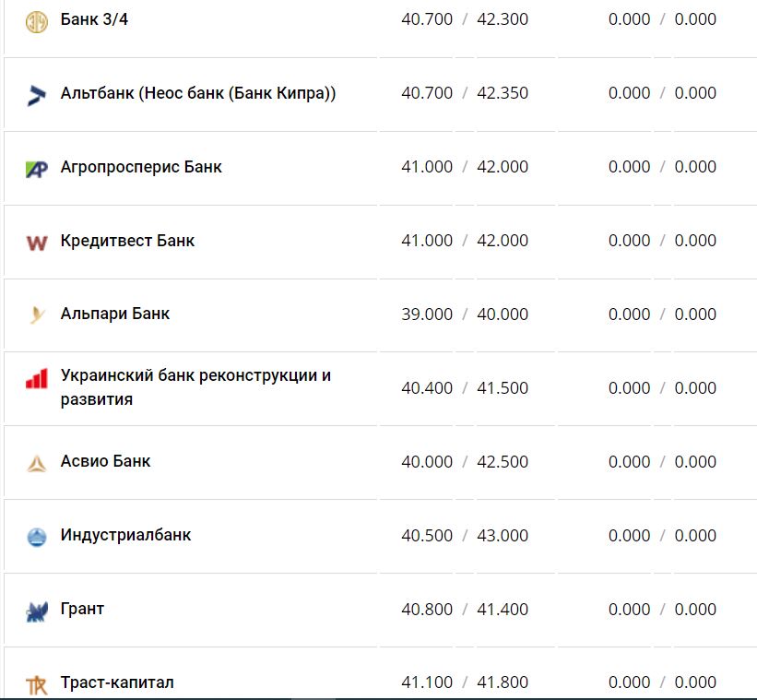Open the Банк 3/4 link
Viewport: 757px width, 700px height.
point(94,19)
